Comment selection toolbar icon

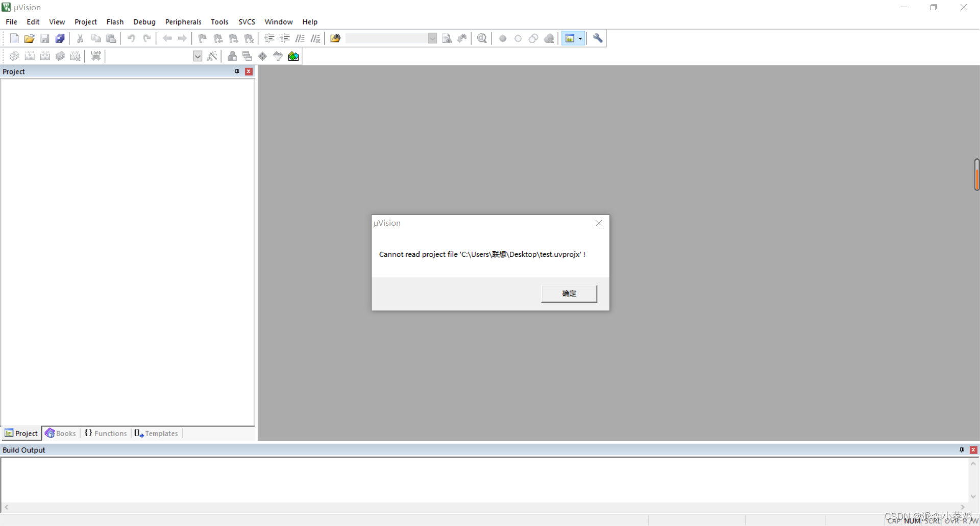coord(300,38)
